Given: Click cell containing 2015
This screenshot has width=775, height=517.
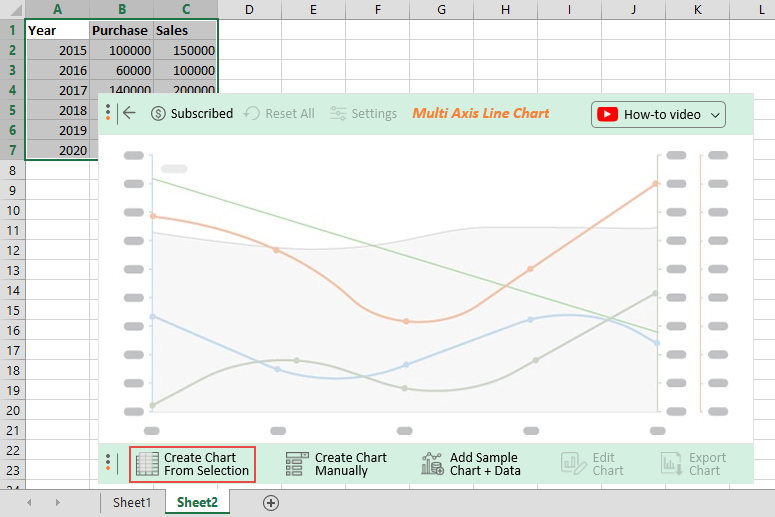Looking at the screenshot, I should [58, 50].
